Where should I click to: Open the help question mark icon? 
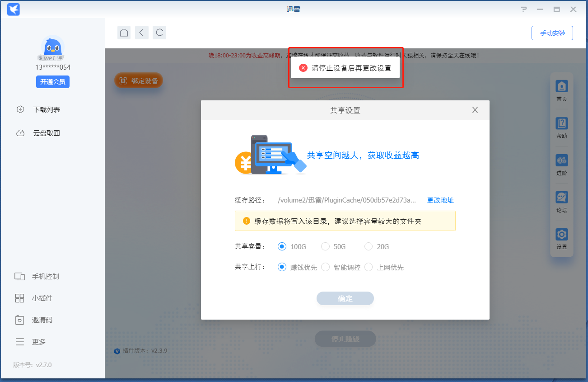[524, 9]
